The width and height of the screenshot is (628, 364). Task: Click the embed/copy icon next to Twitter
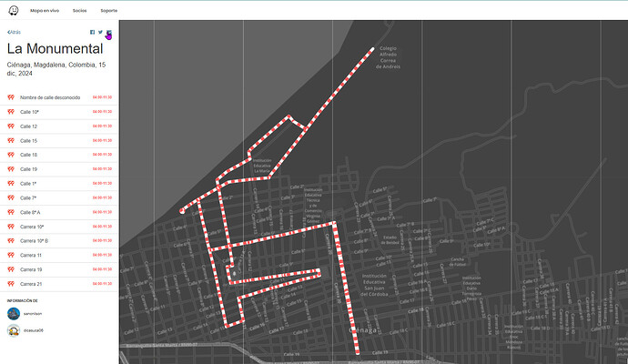coord(109,33)
